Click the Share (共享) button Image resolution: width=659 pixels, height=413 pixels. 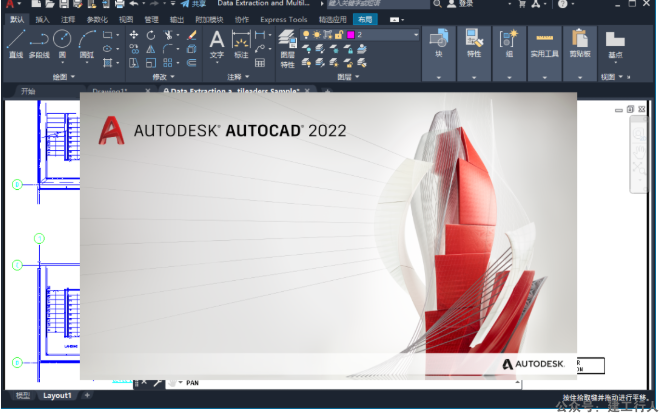[193, 4]
